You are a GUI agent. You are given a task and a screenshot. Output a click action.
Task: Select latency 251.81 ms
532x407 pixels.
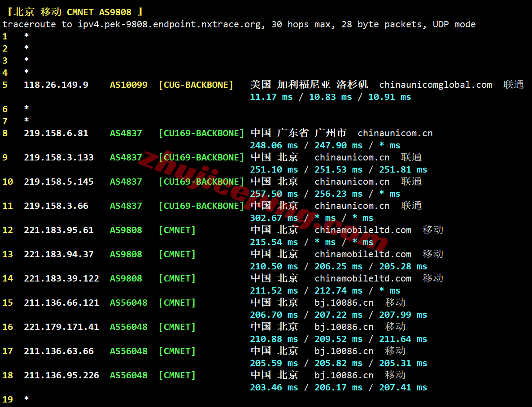403,169
